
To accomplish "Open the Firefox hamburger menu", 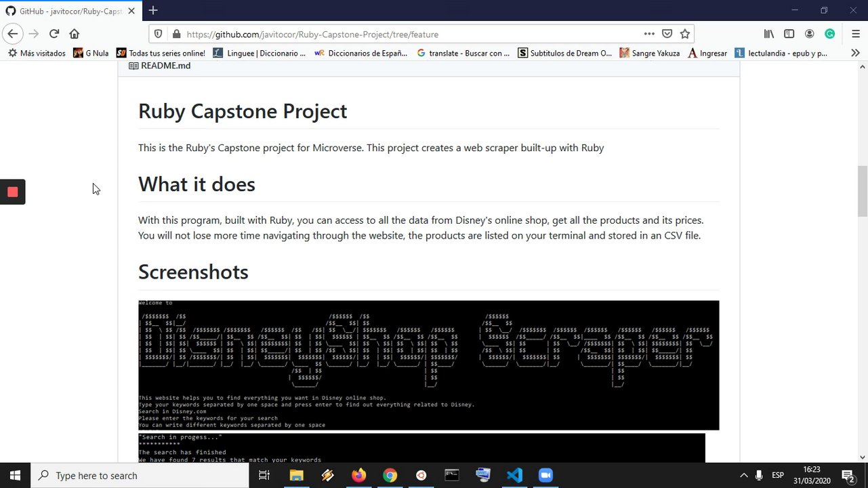I will click(x=856, y=34).
